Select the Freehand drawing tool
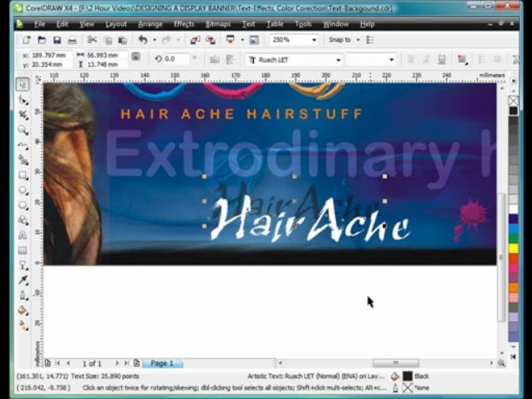Screen dimensions: 532x399 tap(23, 145)
